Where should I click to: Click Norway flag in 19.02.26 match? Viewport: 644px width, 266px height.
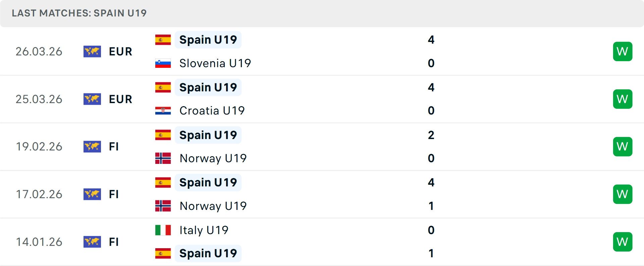[163, 158]
